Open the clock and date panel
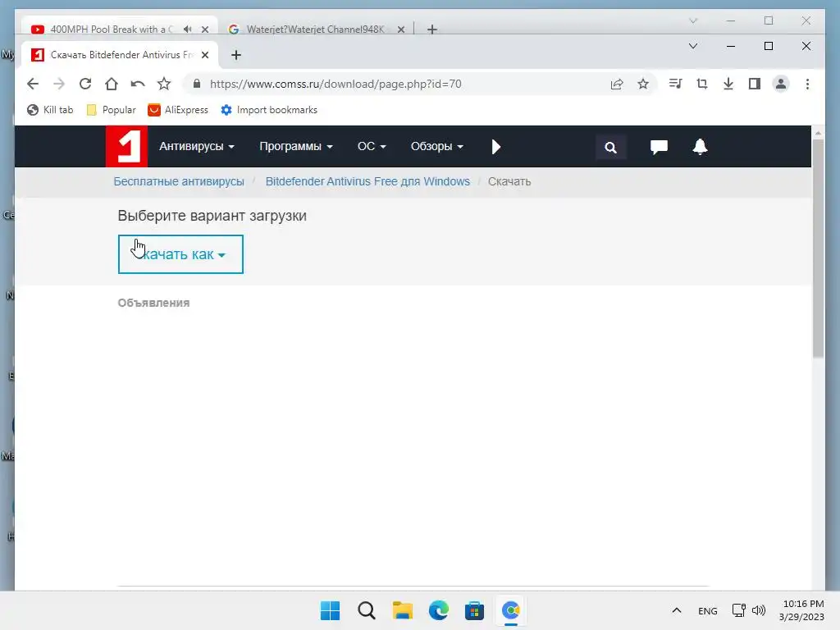 (x=802, y=610)
